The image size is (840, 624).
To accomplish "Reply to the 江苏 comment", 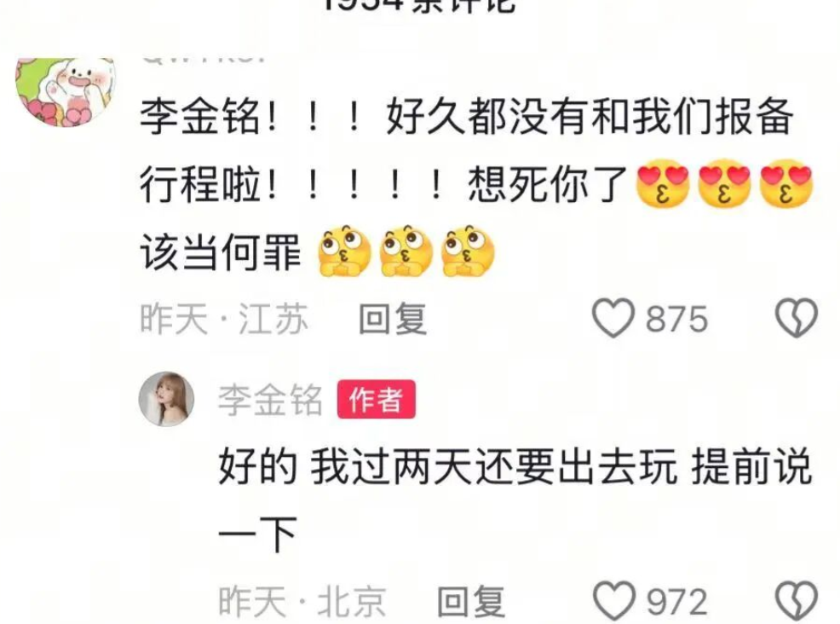I will (x=392, y=319).
